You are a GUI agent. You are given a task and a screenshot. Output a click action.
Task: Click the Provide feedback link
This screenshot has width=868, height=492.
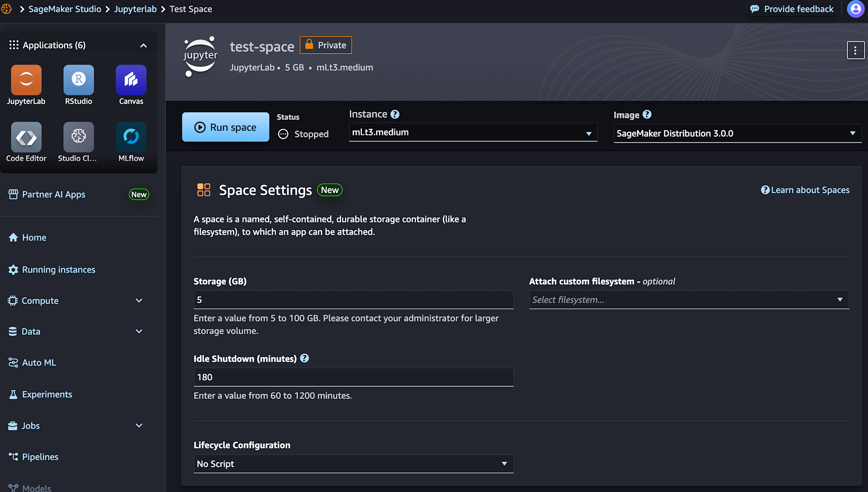click(799, 9)
